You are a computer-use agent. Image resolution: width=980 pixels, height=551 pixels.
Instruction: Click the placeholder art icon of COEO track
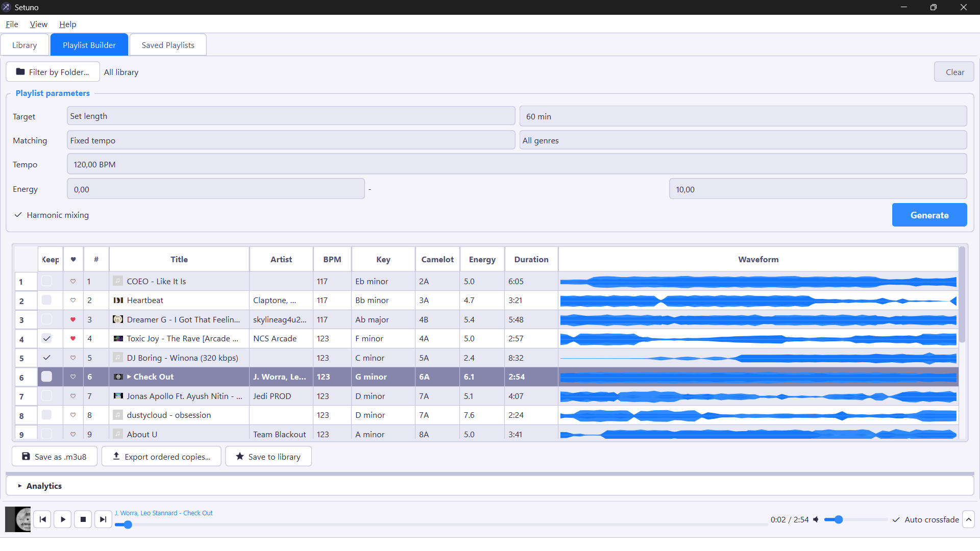click(118, 281)
